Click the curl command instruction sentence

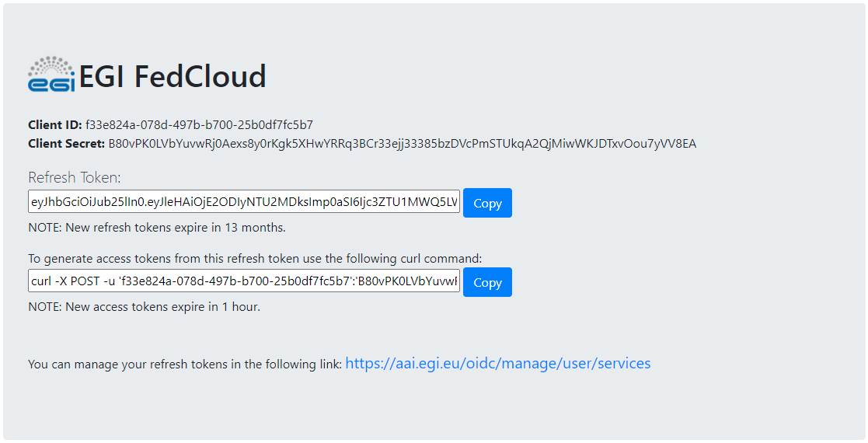point(255,258)
